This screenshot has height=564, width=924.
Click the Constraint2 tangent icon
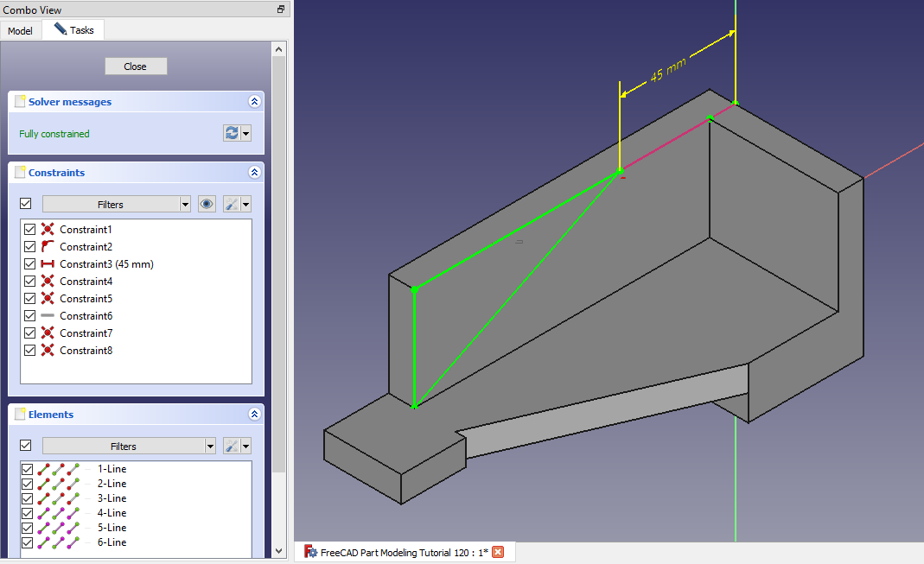(48, 247)
